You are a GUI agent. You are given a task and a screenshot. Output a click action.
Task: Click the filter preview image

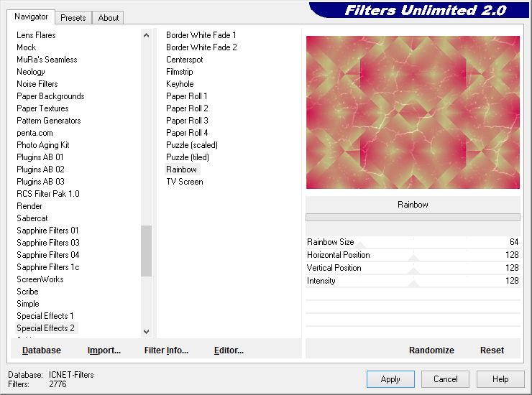click(x=413, y=112)
